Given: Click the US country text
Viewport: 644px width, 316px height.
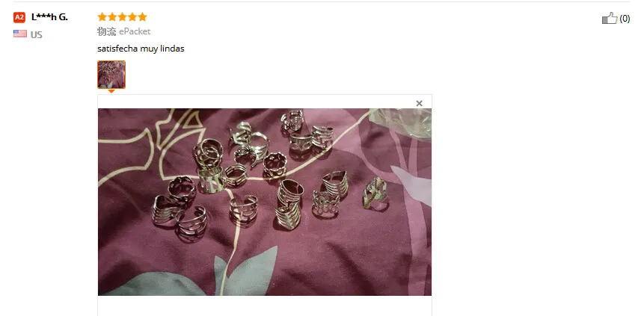Looking at the screenshot, I should (x=36, y=35).
